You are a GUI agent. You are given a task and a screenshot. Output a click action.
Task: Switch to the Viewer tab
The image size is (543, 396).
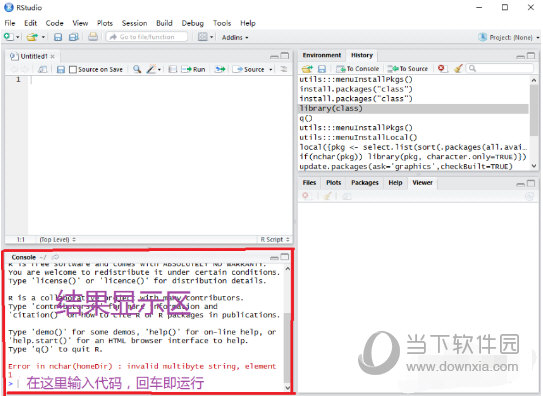[422, 183]
